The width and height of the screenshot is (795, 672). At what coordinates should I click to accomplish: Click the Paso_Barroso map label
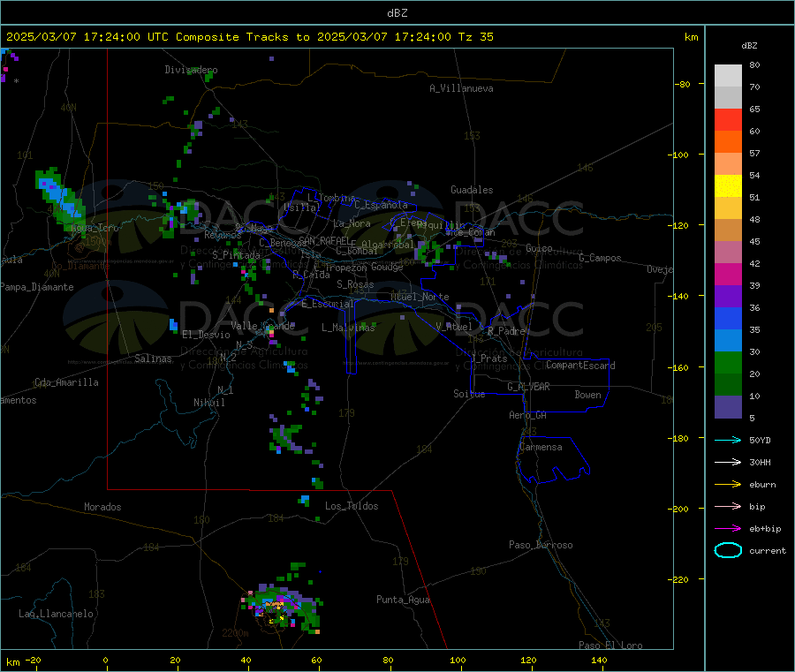point(541,545)
